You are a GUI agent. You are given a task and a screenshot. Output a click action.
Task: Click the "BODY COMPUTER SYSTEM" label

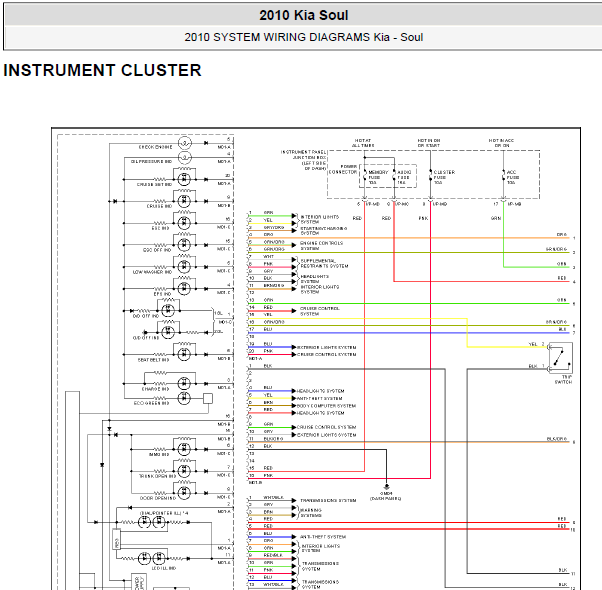[326, 406]
